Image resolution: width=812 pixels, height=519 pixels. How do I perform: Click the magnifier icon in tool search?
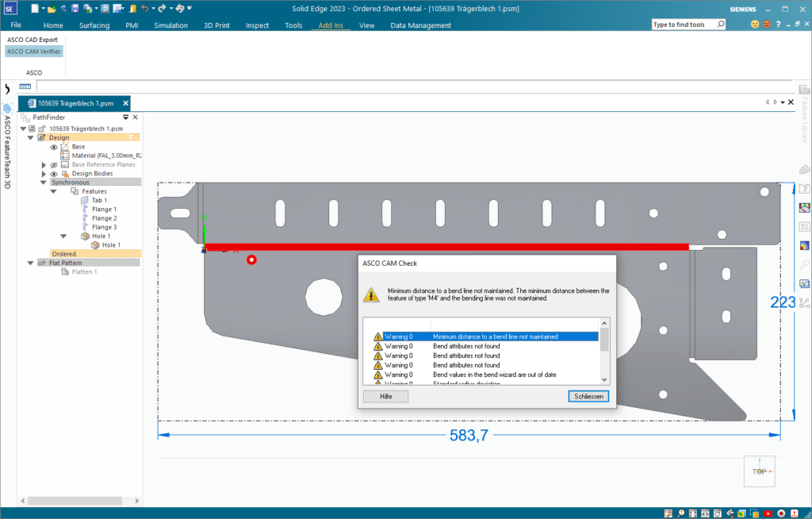720,25
